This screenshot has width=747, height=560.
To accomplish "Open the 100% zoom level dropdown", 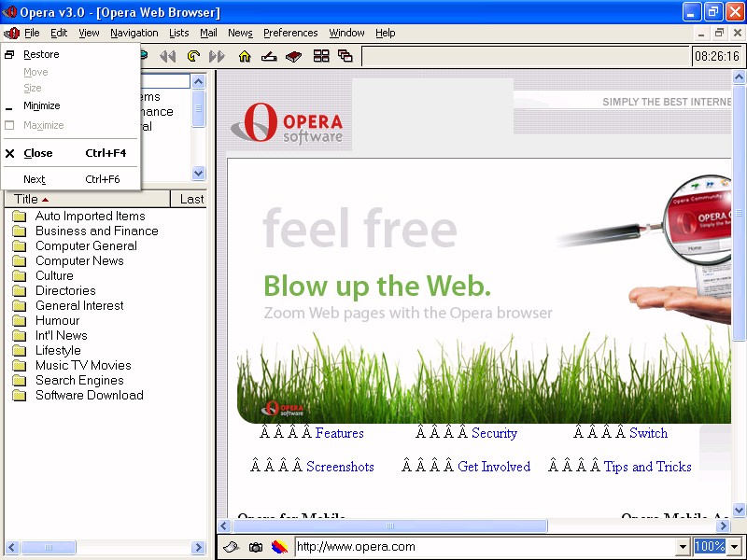I will click(735, 547).
